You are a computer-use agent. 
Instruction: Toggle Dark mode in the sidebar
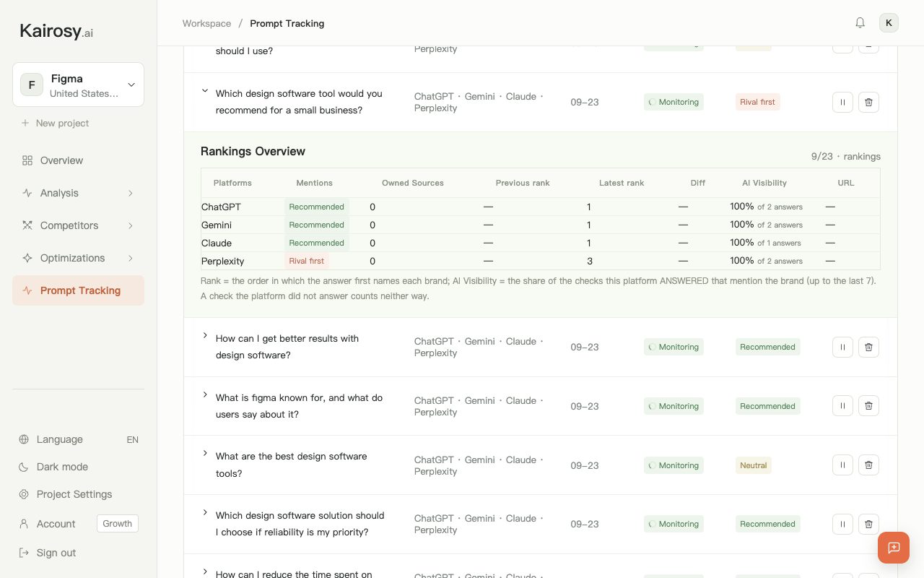(x=78, y=467)
